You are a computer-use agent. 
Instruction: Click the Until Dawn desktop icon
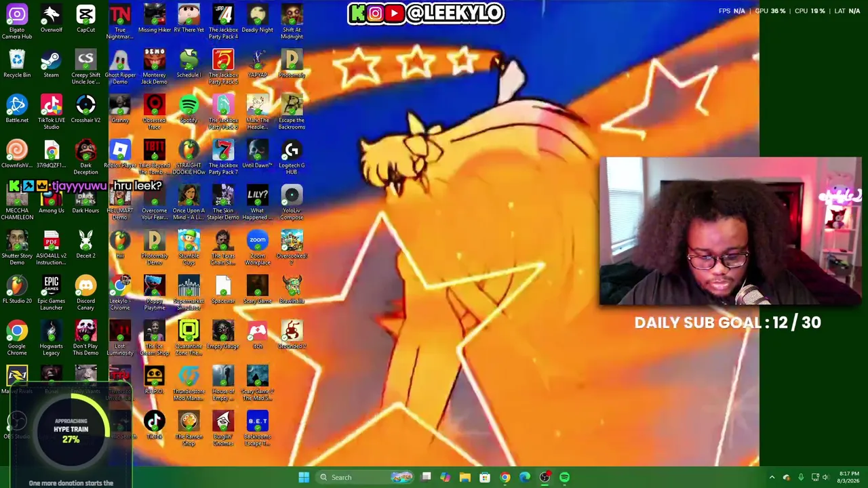click(258, 154)
